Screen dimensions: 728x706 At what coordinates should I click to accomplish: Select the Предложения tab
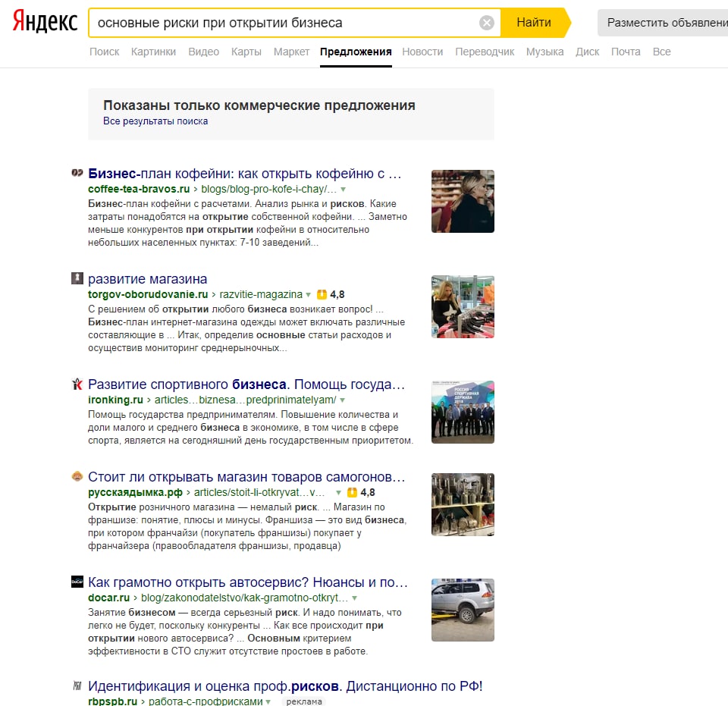click(356, 52)
